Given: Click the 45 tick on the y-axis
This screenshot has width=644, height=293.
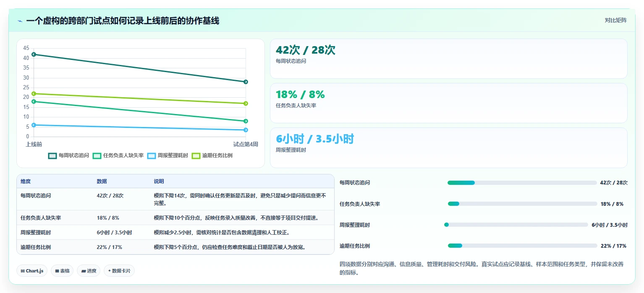Looking at the screenshot, I should (x=26, y=48).
